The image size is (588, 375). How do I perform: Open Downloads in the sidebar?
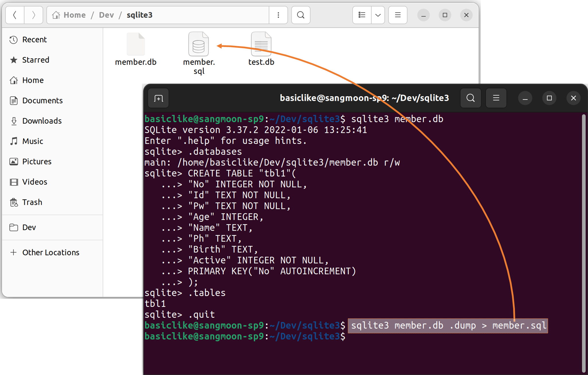42,121
